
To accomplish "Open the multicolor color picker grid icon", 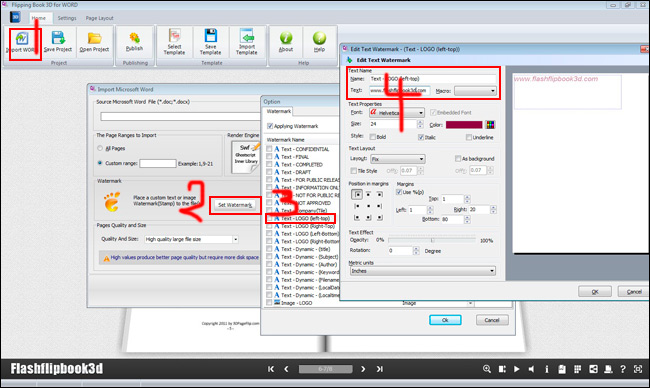I will [x=490, y=125].
